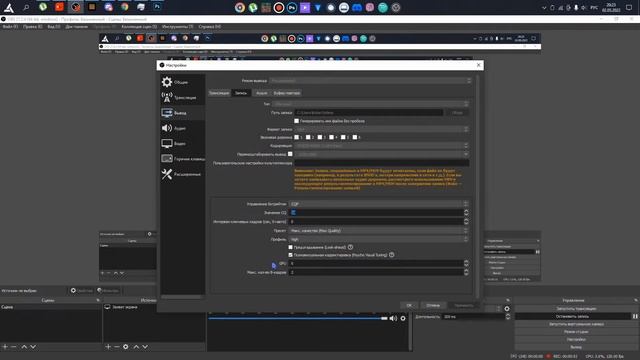The width and height of the screenshot is (640, 360).
Task: Enable audio track 6 checkbox
Action: [355, 137]
